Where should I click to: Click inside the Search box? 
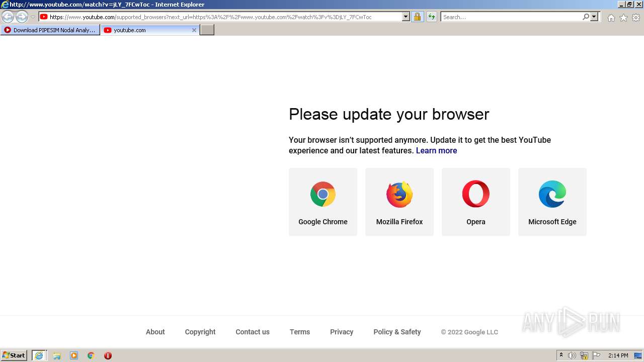[511, 17]
